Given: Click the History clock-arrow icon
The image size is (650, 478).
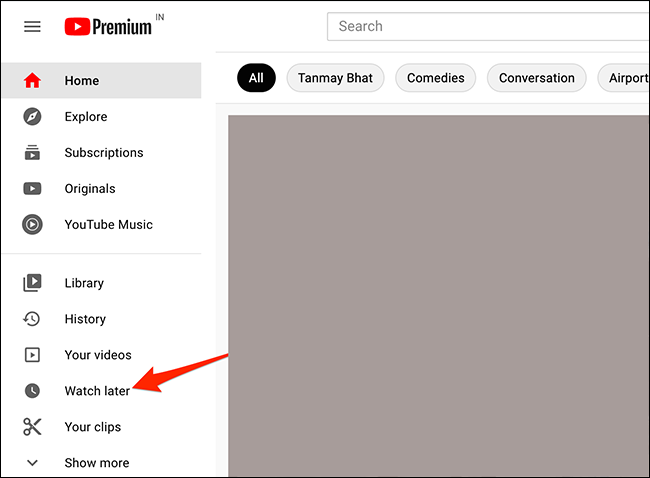Looking at the screenshot, I should point(32,319).
